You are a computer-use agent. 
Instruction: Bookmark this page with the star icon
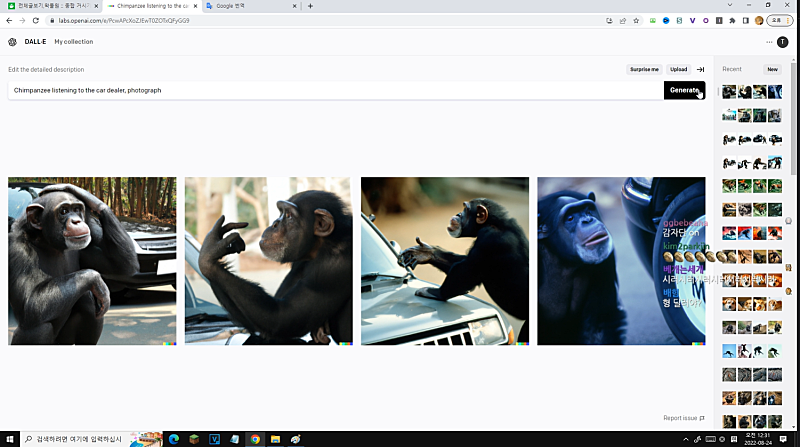click(636, 20)
